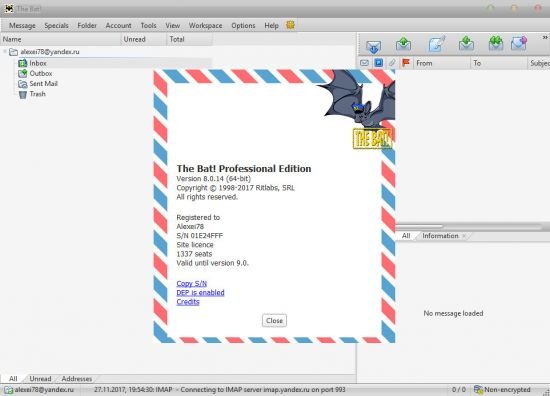Viewport: 550px width, 396px height.
Task: Click the gold icon next to Help
Action: pyautogui.click(x=290, y=25)
